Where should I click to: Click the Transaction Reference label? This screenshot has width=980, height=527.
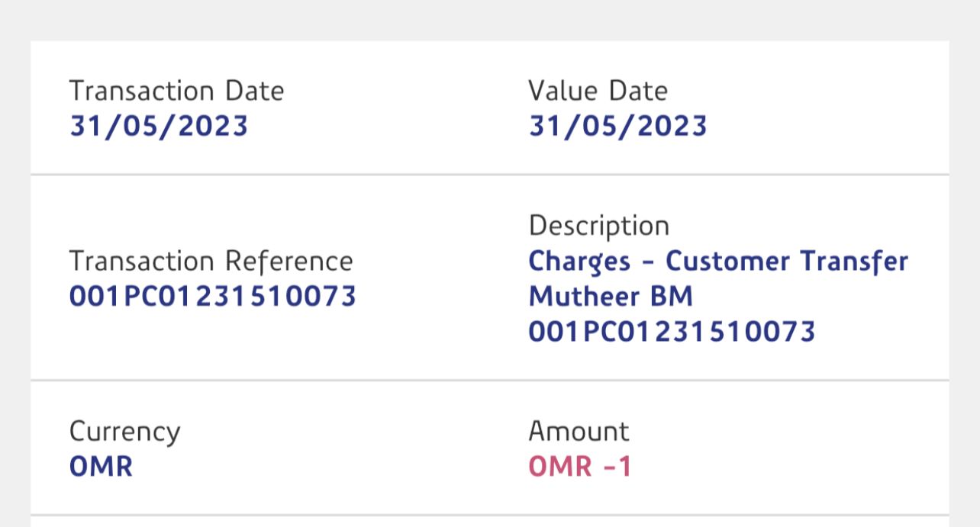211,261
